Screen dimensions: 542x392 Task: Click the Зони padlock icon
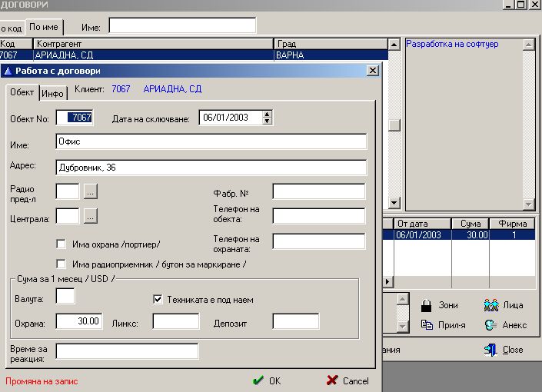[427, 306]
